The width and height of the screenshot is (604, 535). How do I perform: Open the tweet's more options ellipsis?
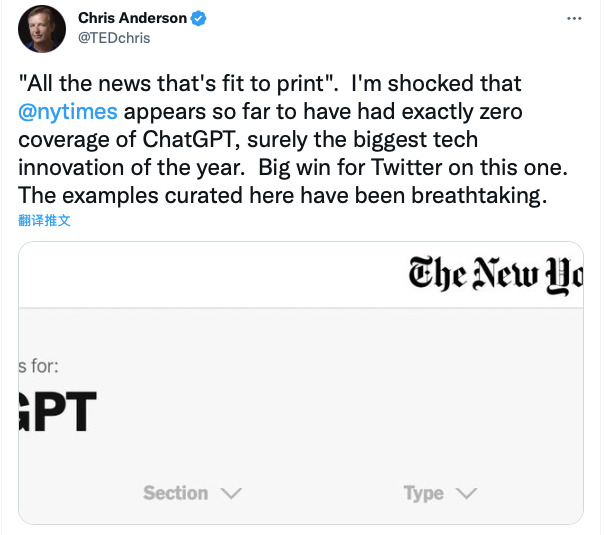(x=574, y=19)
